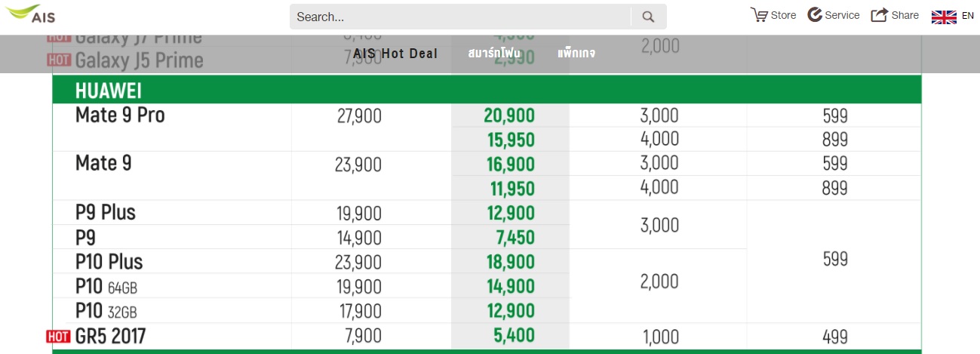Switch language via UK flag icon
The height and width of the screenshot is (354, 980).
click(944, 16)
